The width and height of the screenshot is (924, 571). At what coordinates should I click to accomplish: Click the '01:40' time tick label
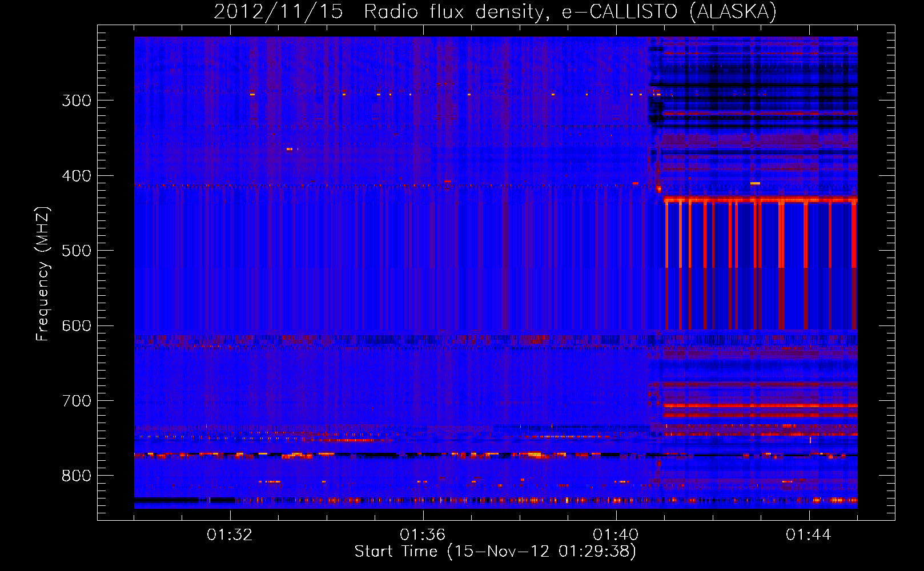(616, 535)
